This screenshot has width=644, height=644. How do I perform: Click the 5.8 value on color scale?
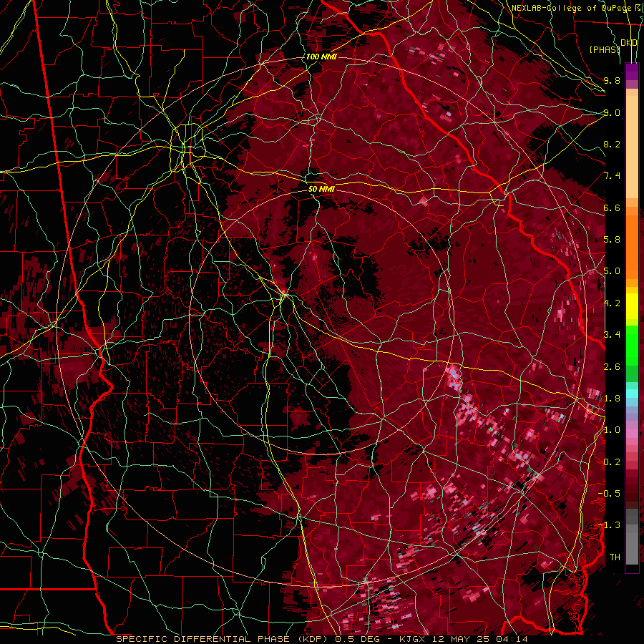click(x=612, y=240)
